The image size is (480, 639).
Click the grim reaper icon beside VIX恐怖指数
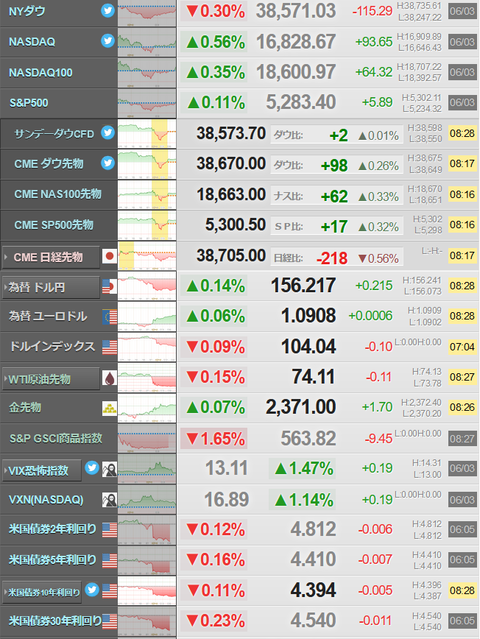coord(110,469)
